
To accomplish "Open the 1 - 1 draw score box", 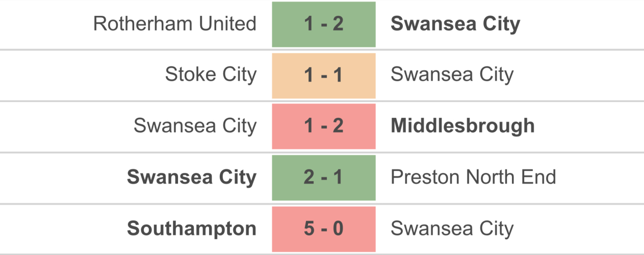I will point(324,75).
